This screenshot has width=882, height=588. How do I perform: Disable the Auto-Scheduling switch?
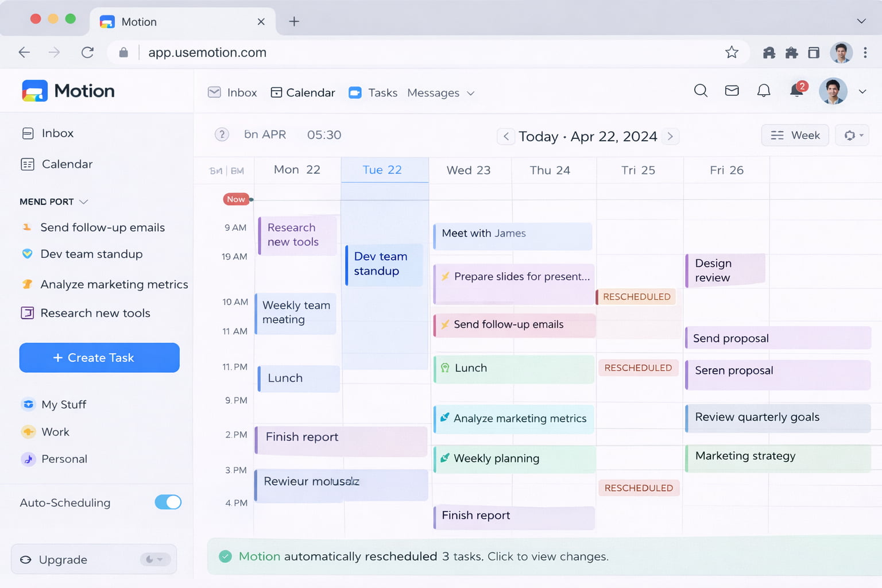click(168, 502)
